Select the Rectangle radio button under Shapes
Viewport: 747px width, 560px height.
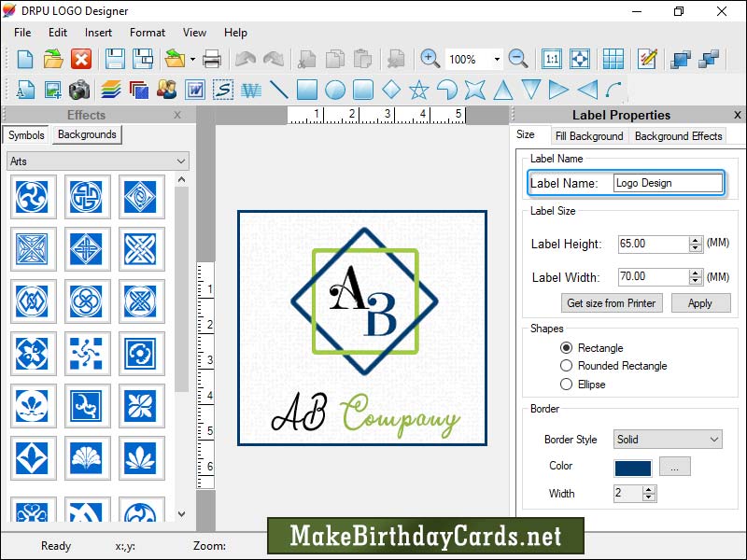click(x=567, y=347)
